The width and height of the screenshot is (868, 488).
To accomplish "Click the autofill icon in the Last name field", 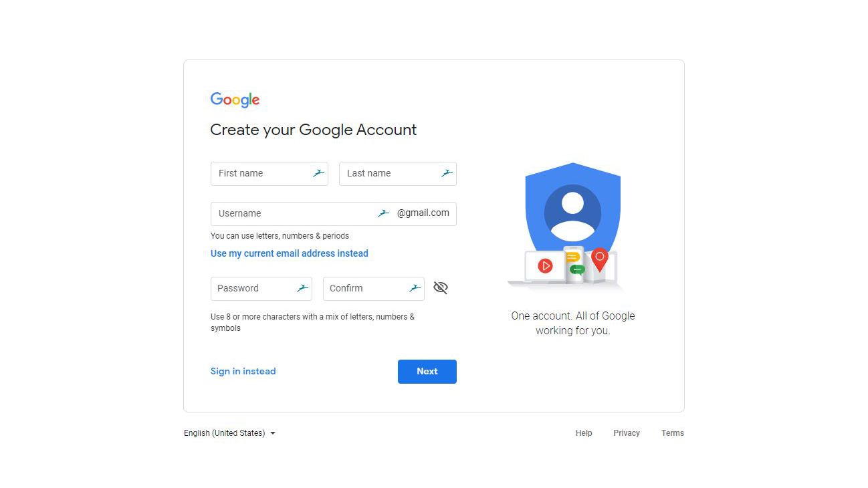I will point(446,173).
